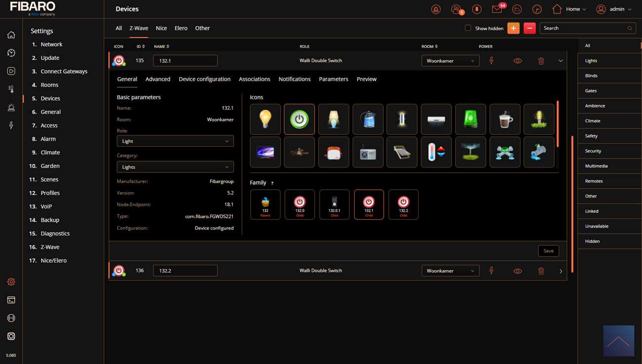Screen dimensions: 642x364
Task: Click the red minus remove-device button
Action: pos(529,28)
